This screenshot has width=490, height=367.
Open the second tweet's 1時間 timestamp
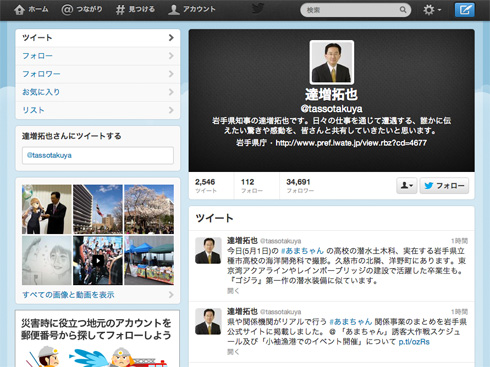click(459, 312)
